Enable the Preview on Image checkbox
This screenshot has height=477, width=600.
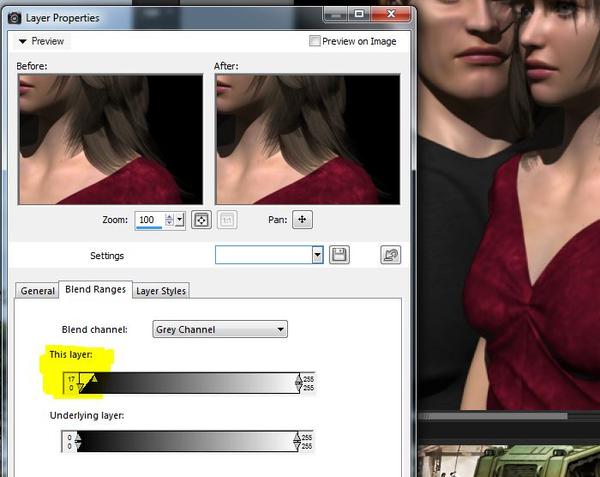click(315, 41)
